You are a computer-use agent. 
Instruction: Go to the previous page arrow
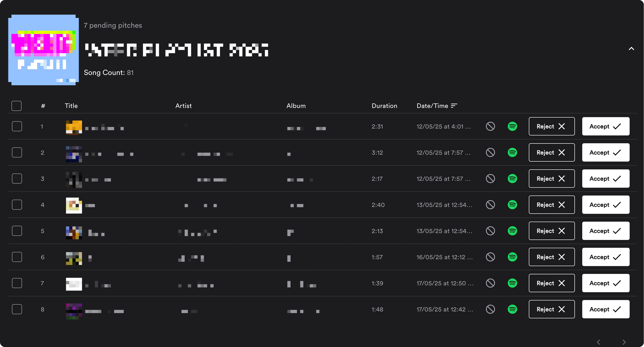tap(598, 342)
